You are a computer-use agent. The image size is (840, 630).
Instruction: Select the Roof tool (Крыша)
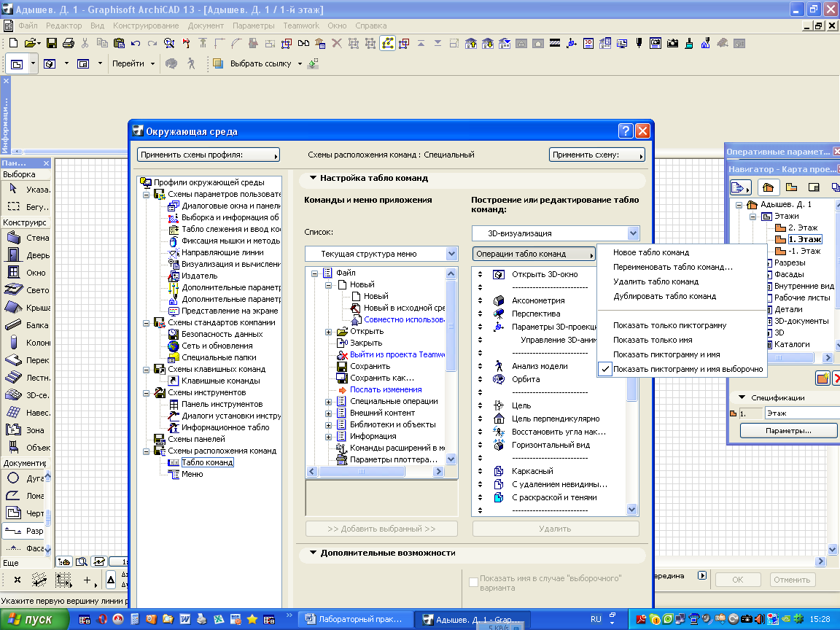coord(26,308)
